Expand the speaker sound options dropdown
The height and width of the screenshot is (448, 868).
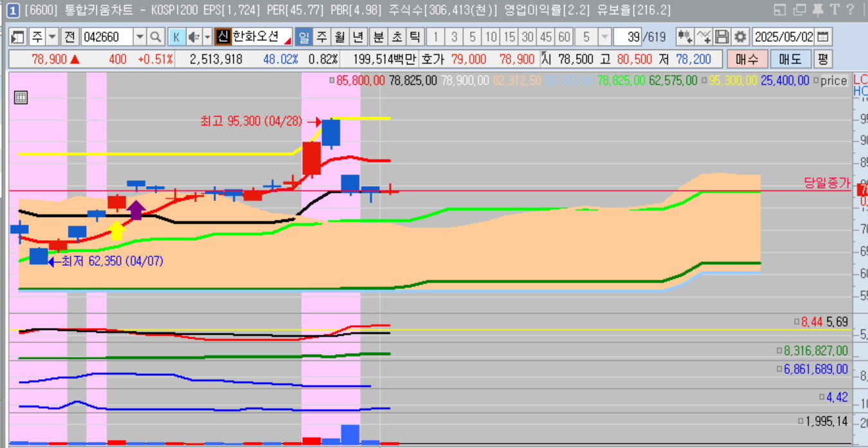207,37
